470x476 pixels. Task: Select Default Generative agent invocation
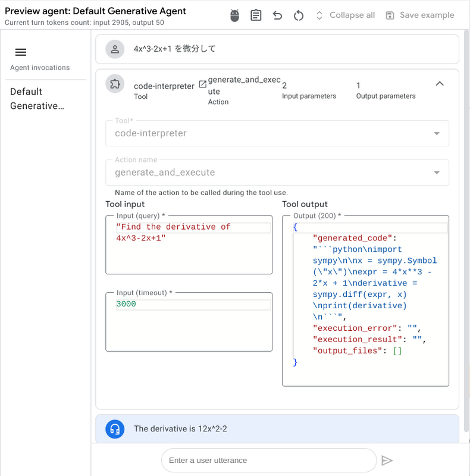37,99
